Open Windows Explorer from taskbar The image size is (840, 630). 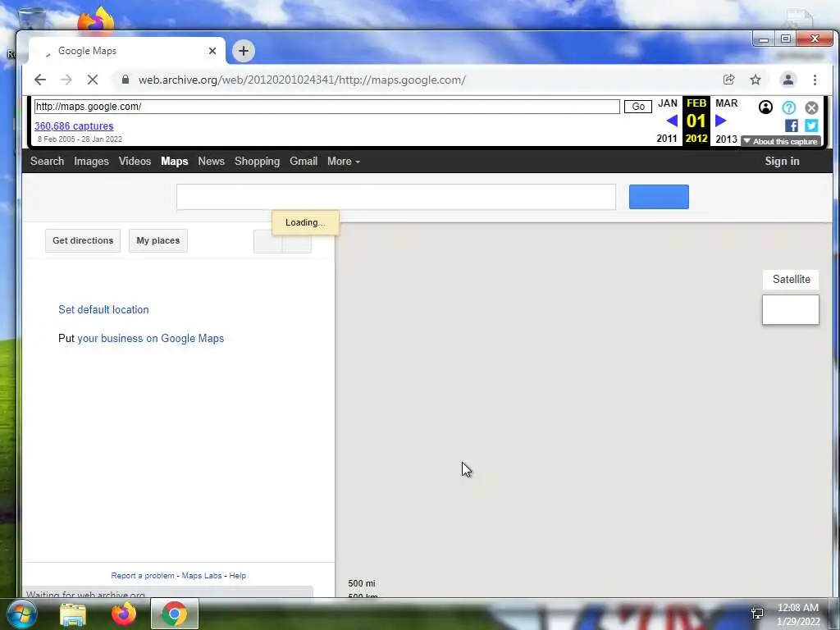tap(73, 614)
